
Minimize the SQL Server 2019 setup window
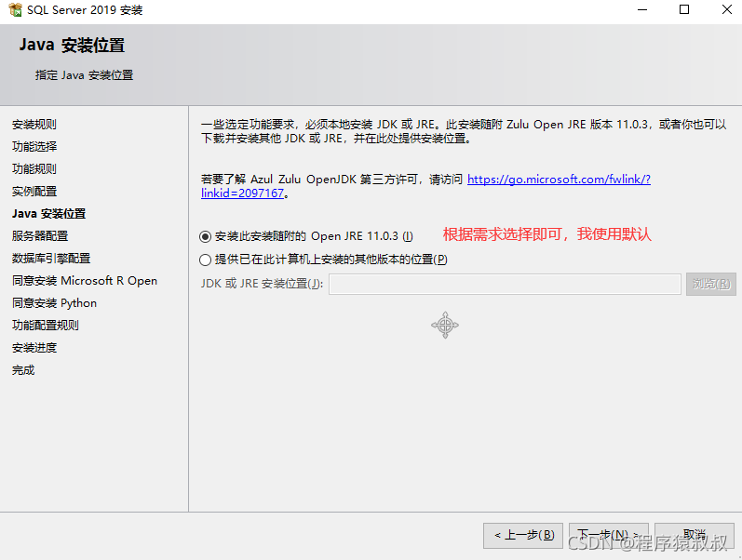click(x=642, y=9)
